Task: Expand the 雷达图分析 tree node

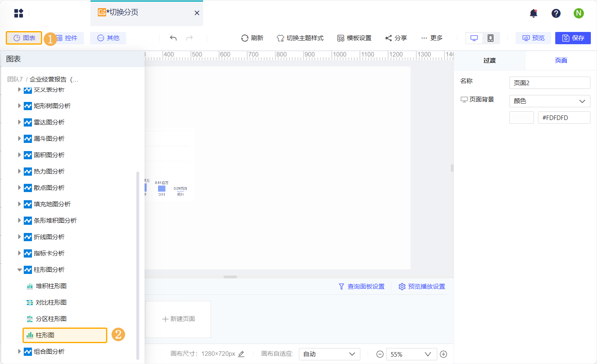Action: click(x=19, y=122)
